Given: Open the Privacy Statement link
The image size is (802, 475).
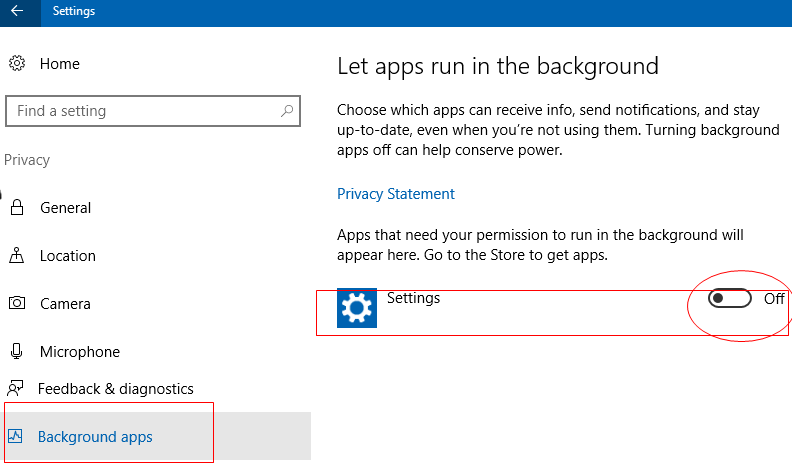Looking at the screenshot, I should 395,194.
